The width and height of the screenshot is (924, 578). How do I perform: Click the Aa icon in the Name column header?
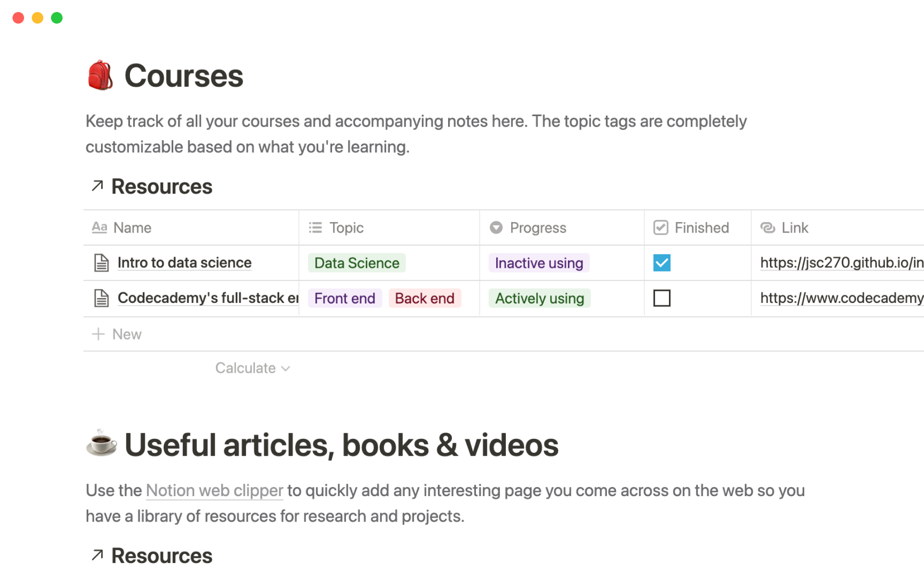[99, 227]
